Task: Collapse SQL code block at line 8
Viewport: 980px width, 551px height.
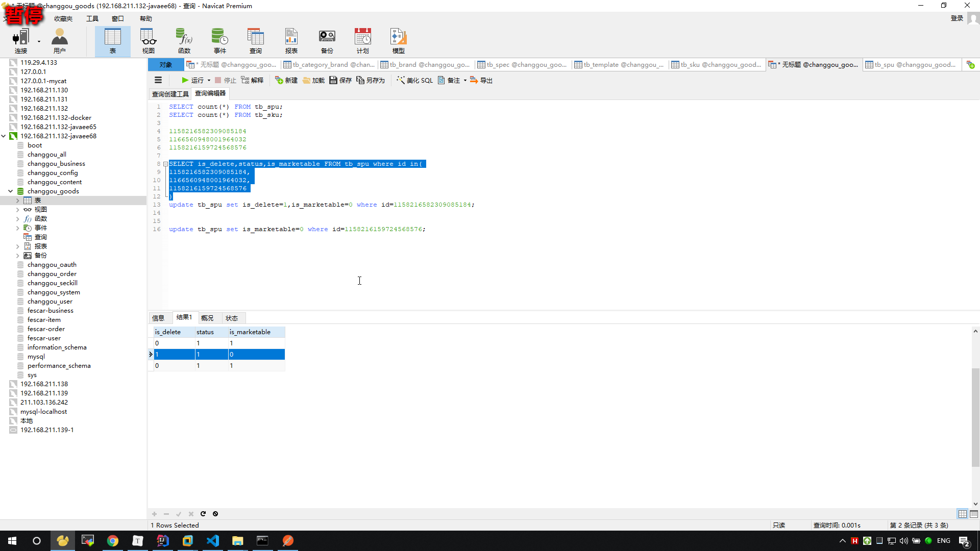Action: click(x=165, y=164)
